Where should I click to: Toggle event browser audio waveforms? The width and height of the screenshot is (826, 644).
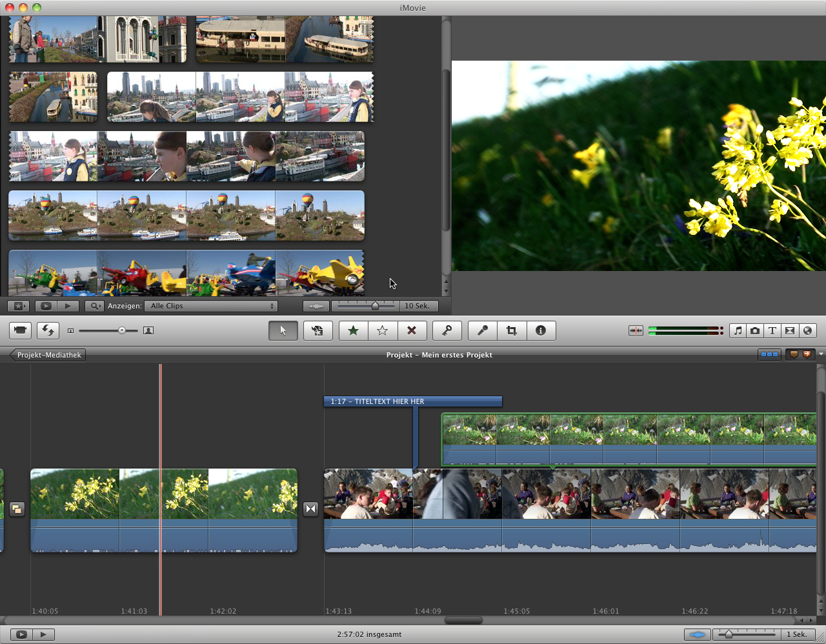coord(316,306)
